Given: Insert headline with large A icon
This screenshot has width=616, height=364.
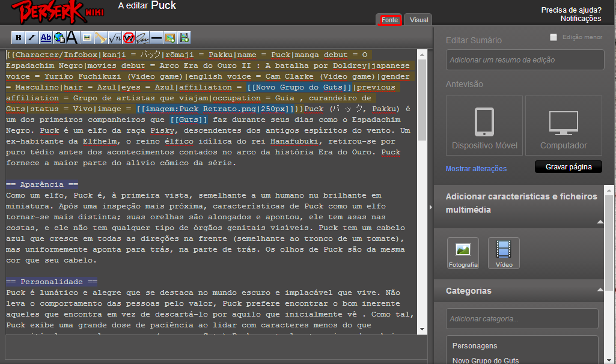Looking at the screenshot, I should (x=72, y=38).
